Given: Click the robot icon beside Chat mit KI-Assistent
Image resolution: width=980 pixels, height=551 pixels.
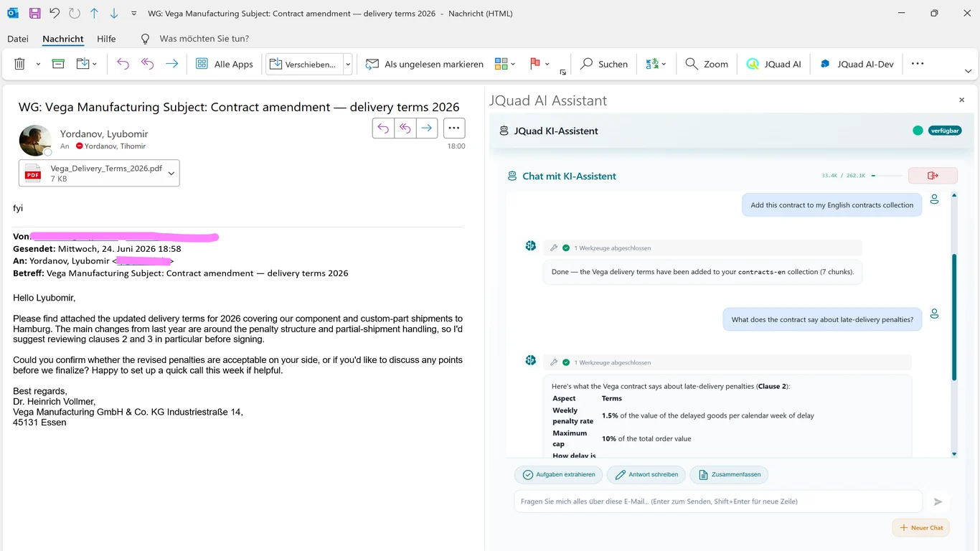Looking at the screenshot, I should coord(512,176).
